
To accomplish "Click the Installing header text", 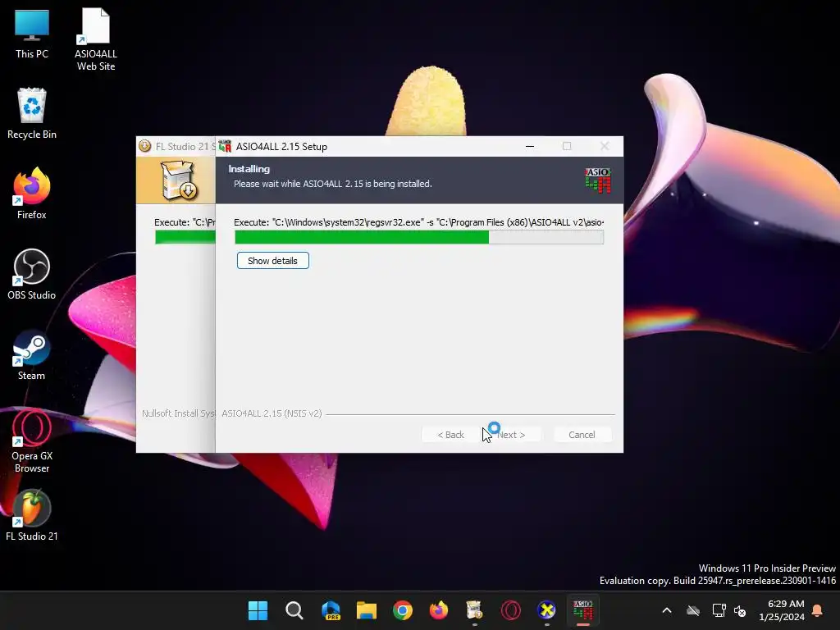I will point(249,169).
